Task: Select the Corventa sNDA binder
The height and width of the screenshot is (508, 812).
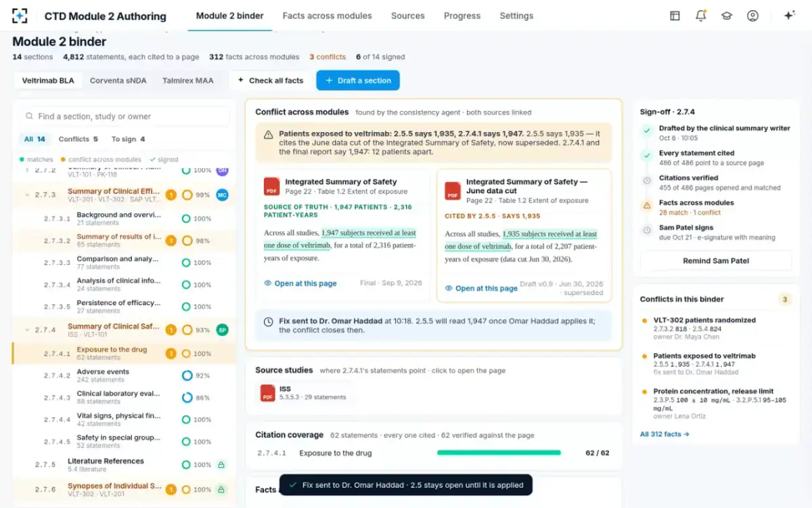Action: click(118, 81)
